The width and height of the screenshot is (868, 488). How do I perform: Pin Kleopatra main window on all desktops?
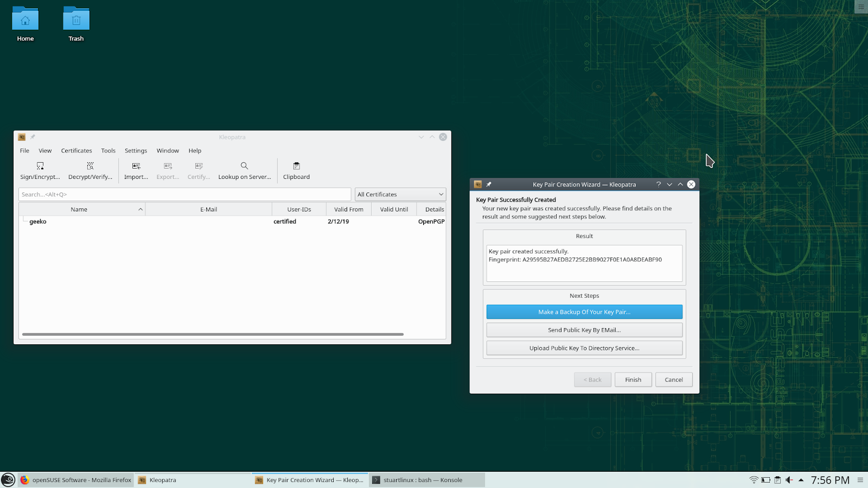coord(33,137)
